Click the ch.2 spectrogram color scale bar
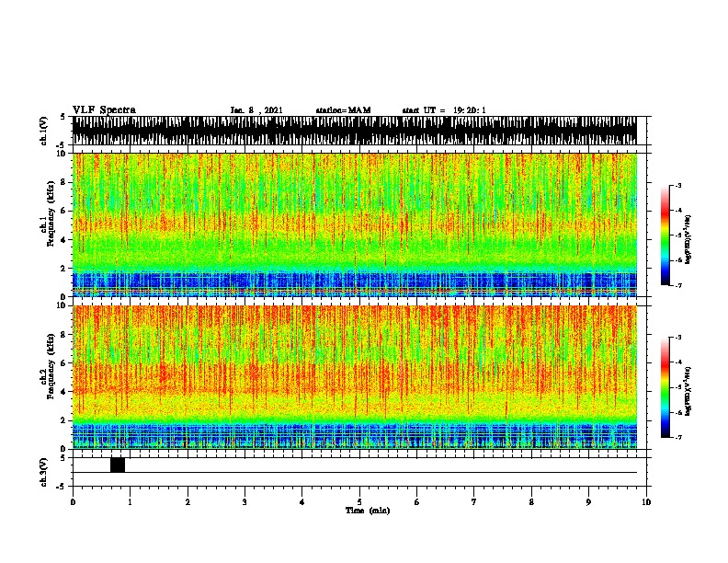 pos(665,387)
